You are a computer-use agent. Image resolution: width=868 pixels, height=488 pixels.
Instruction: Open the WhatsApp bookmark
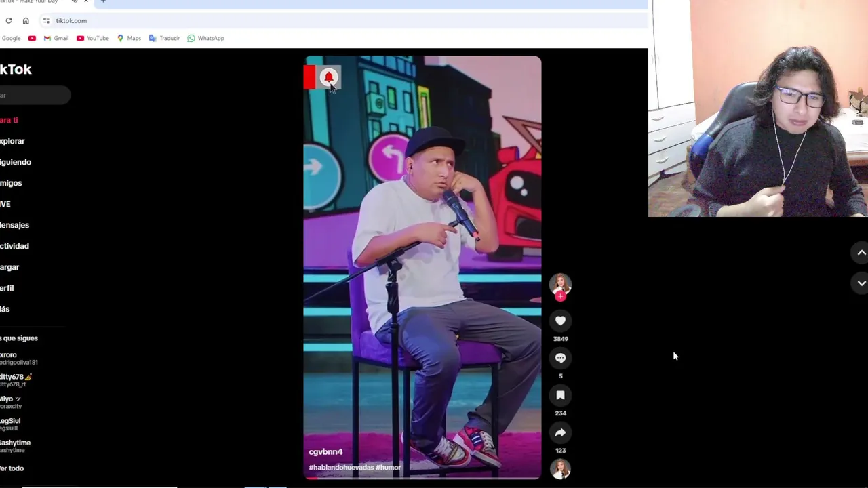click(x=205, y=38)
